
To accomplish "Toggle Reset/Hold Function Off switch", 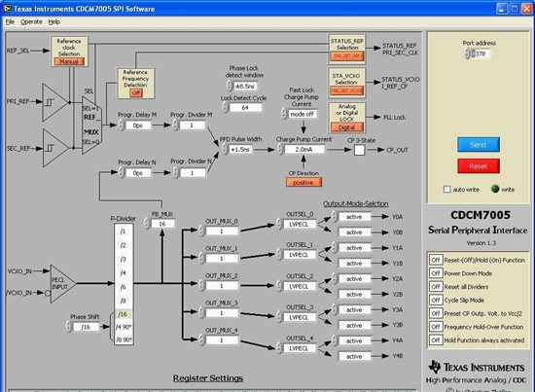I will pyautogui.click(x=436, y=260).
